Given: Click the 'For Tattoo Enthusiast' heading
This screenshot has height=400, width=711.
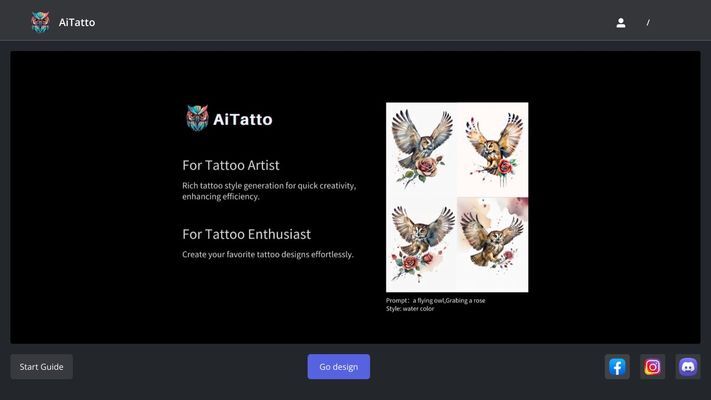Looking at the screenshot, I should (247, 234).
